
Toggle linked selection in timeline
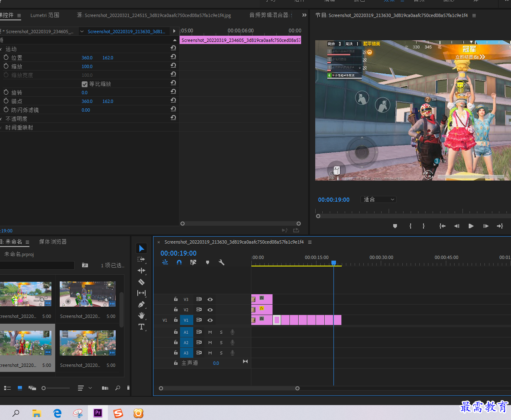tap(193, 262)
